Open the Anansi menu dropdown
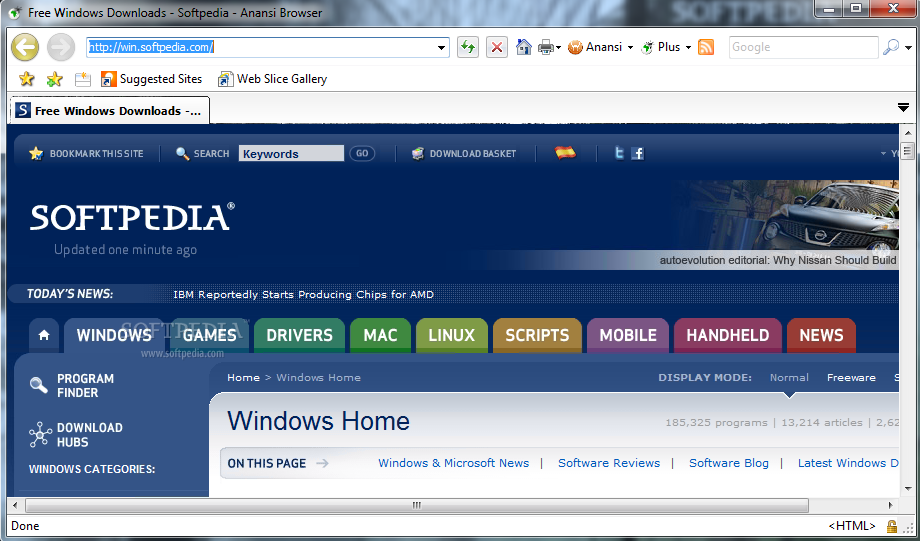The image size is (920, 541). tap(630, 48)
